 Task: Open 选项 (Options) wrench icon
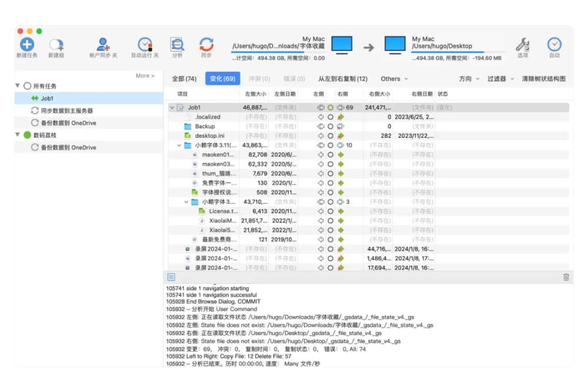pos(523,45)
